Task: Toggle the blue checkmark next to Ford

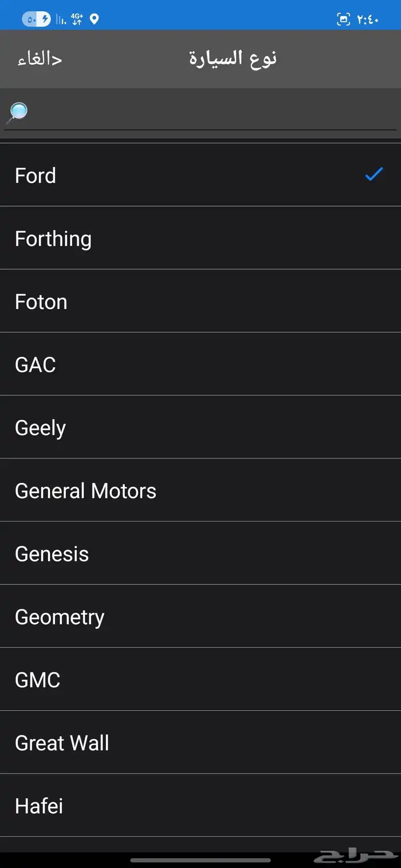Action: (x=374, y=175)
